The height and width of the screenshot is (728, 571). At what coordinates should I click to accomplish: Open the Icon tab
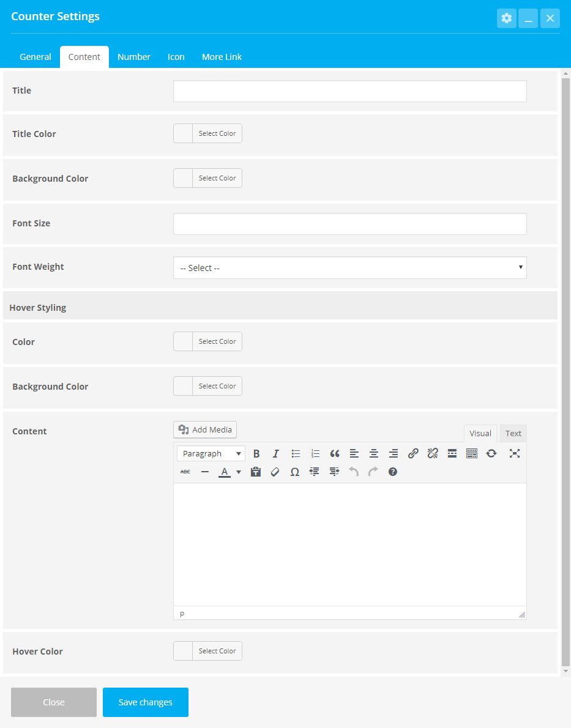point(176,57)
